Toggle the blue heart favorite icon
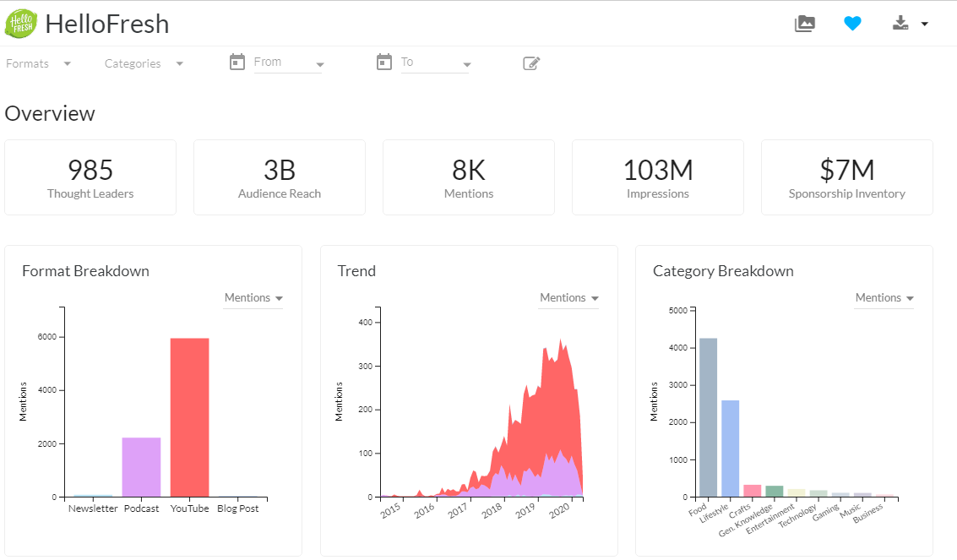Screen dimensions: 957x560 [852, 24]
